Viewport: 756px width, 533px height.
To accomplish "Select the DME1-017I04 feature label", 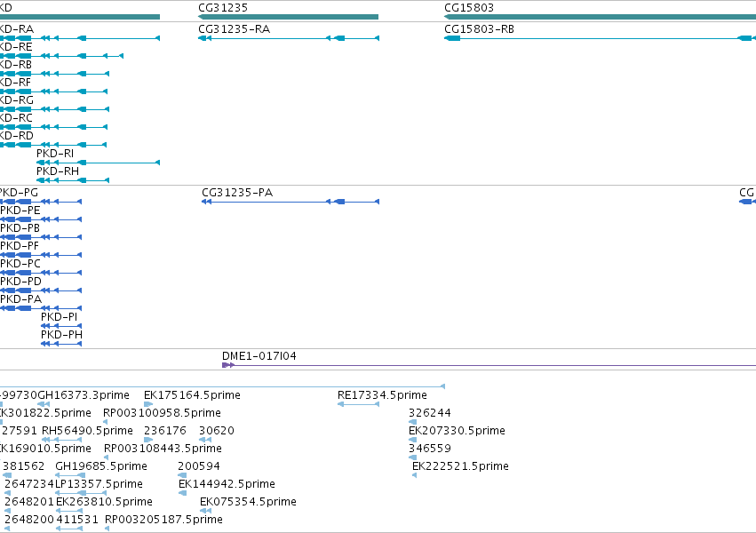I will click(x=259, y=356).
